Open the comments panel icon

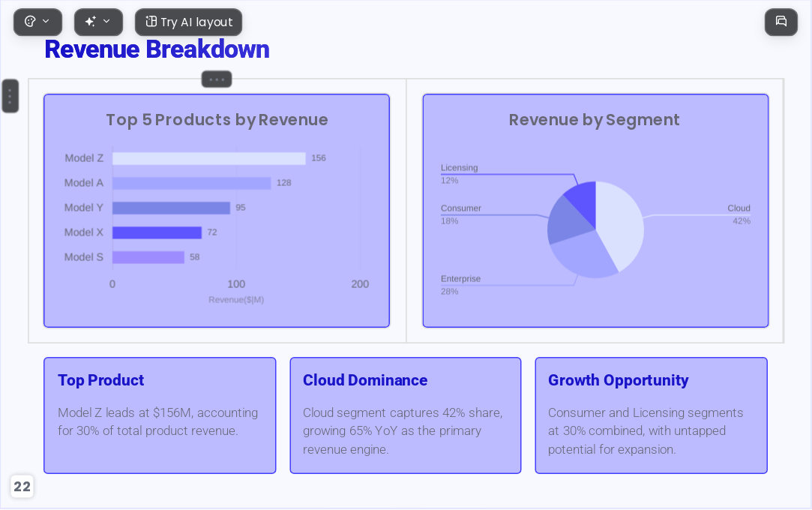[x=781, y=22]
